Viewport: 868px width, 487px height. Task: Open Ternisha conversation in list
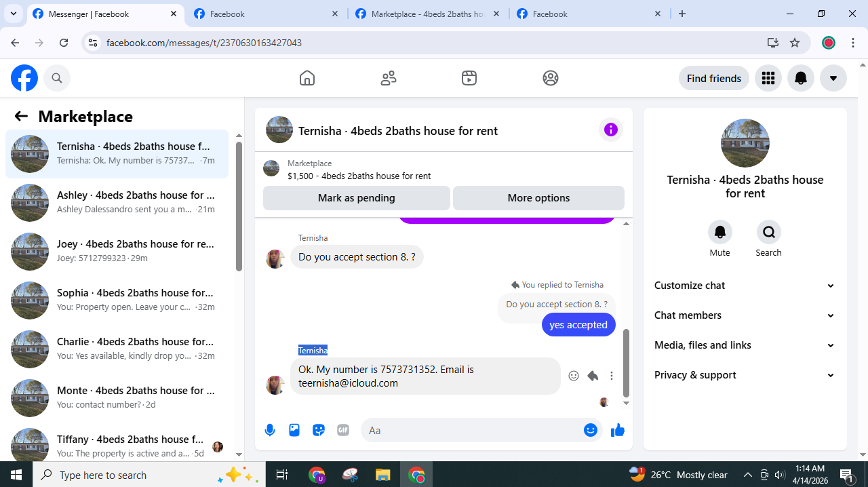tap(117, 154)
